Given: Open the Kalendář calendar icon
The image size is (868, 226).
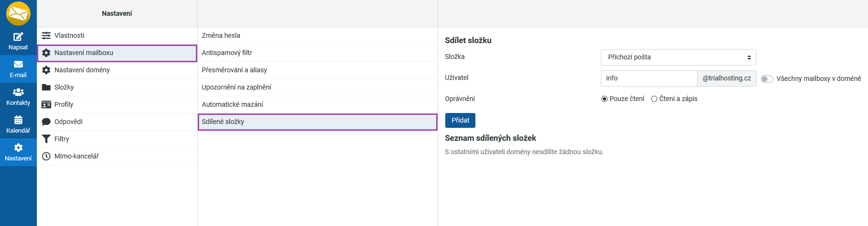Looking at the screenshot, I should click(x=18, y=120).
